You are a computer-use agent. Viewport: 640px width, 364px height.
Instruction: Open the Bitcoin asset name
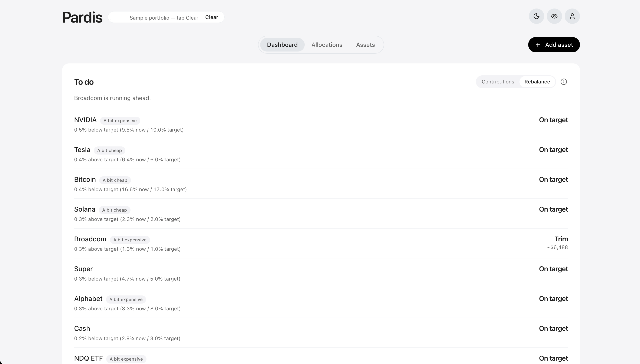85,179
